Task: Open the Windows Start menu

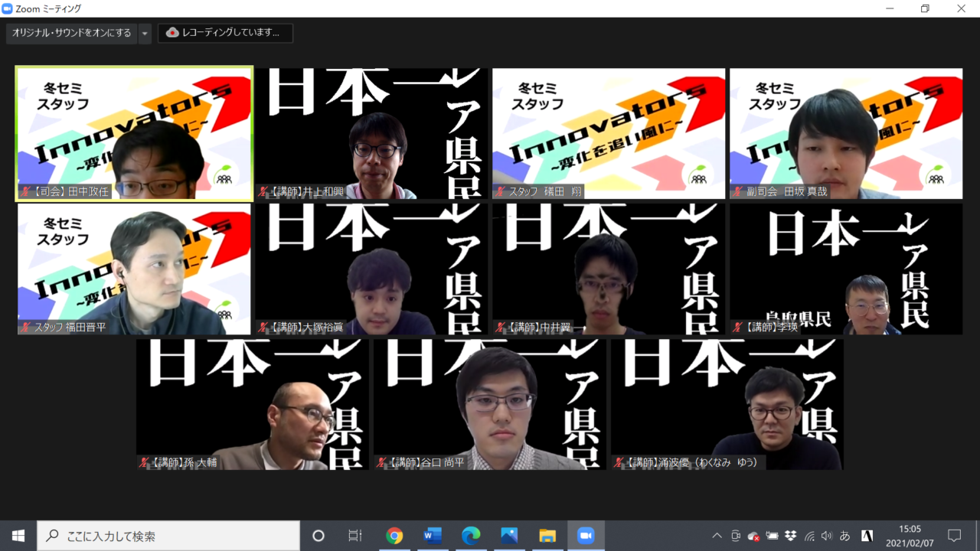Action: tap(18, 536)
